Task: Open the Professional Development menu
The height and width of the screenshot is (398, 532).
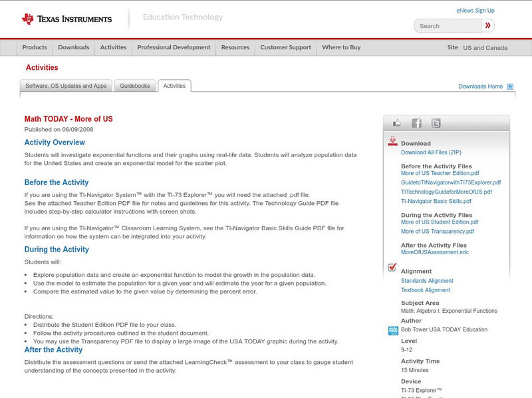Action: click(x=174, y=47)
